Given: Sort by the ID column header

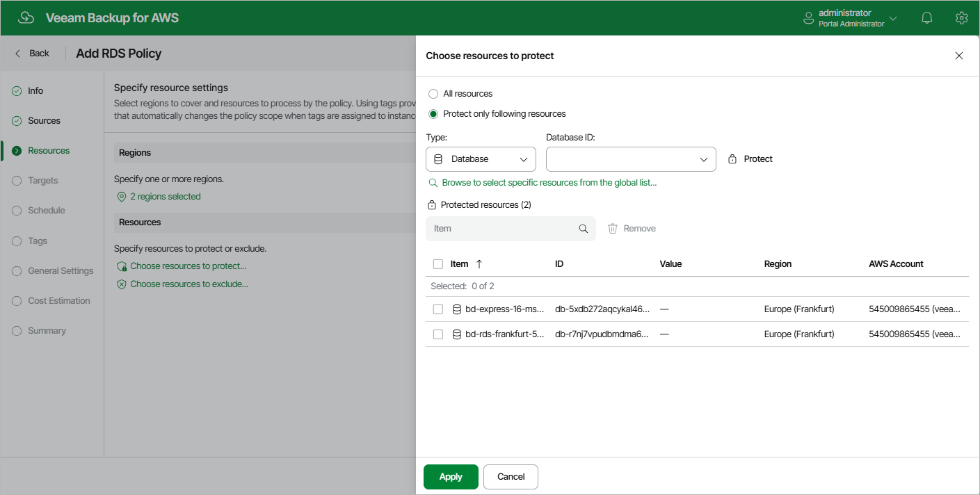Looking at the screenshot, I should click(559, 264).
